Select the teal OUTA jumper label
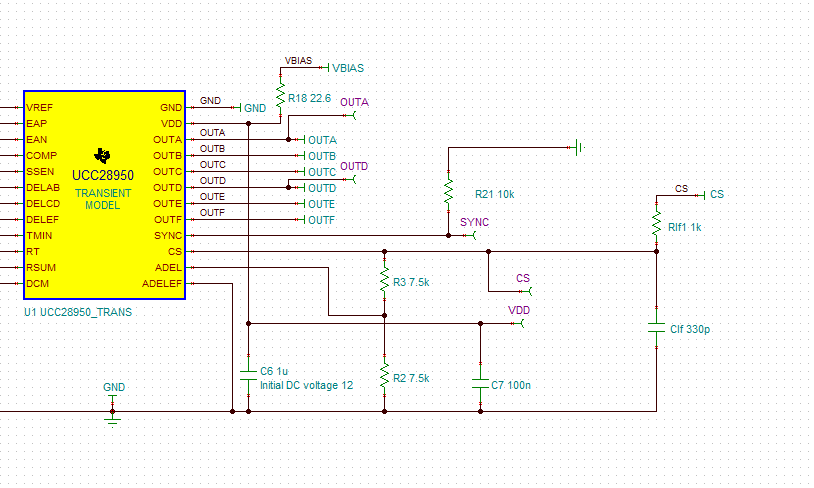This screenshot has height=488, width=814. (320, 140)
